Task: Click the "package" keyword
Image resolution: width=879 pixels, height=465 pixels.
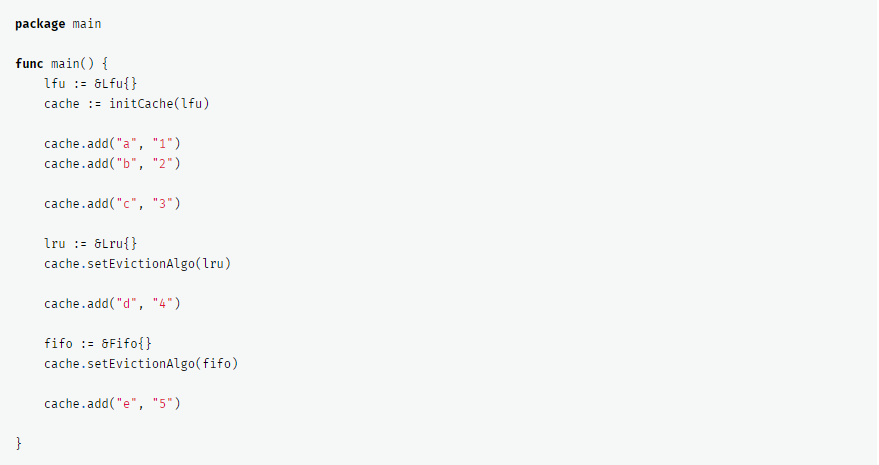Action: (40, 23)
